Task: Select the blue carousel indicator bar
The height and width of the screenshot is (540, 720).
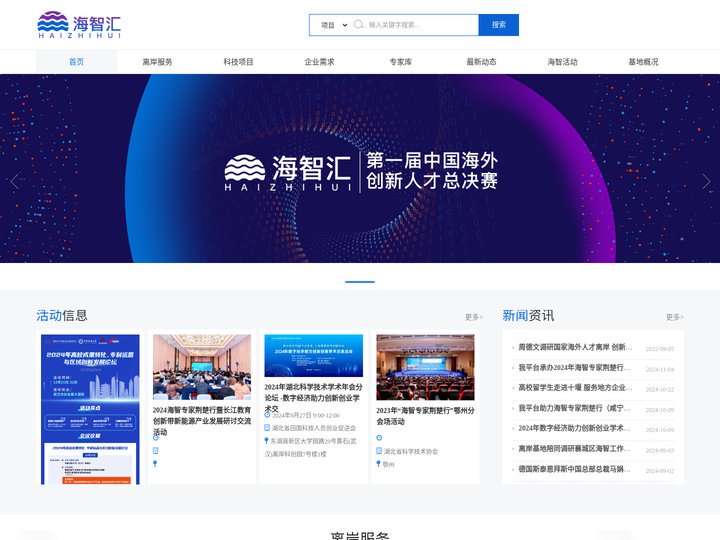Action: (x=360, y=281)
